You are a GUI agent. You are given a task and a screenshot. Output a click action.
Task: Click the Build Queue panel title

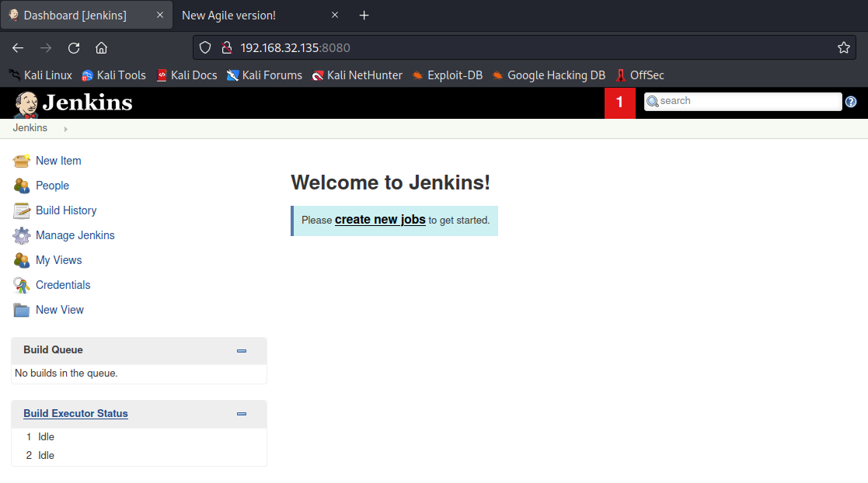[x=53, y=350]
